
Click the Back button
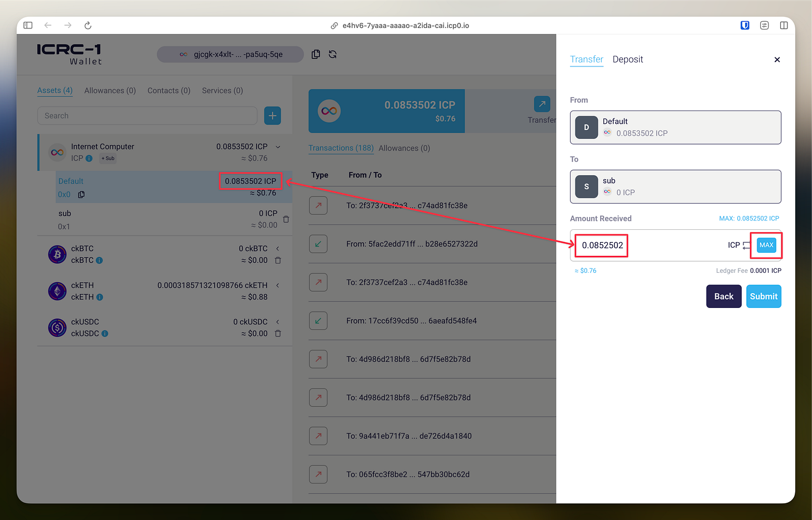[723, 296]
